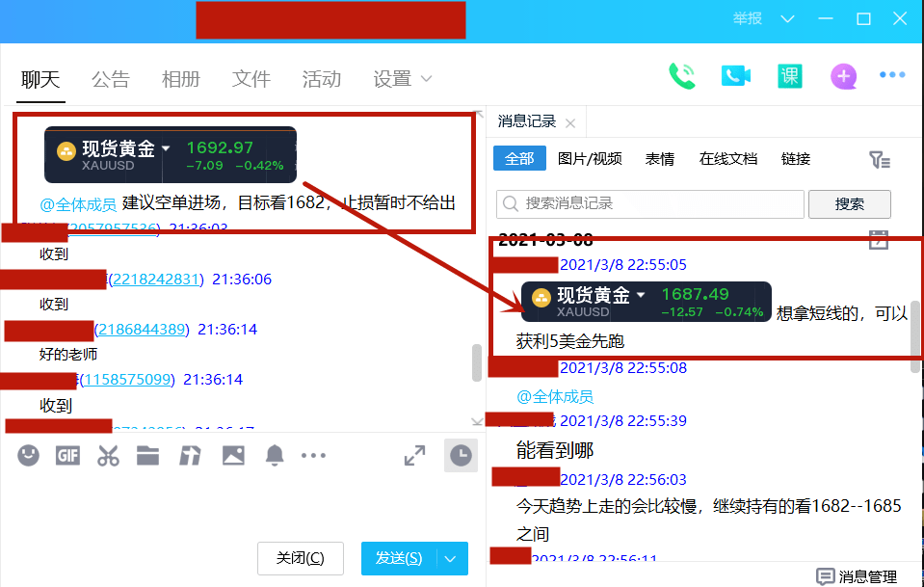The height and width of the screenshot is (587, 924).
Task: Open the calendar date picker in records
Action: pos(879,239)
